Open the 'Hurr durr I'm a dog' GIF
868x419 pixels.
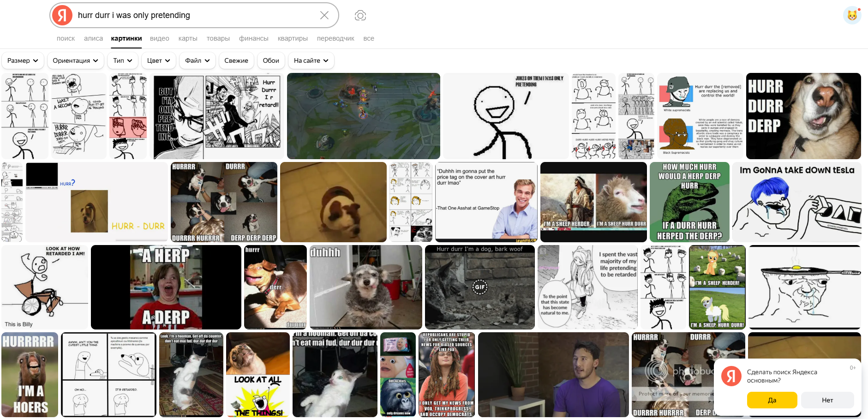click(480, 287)
